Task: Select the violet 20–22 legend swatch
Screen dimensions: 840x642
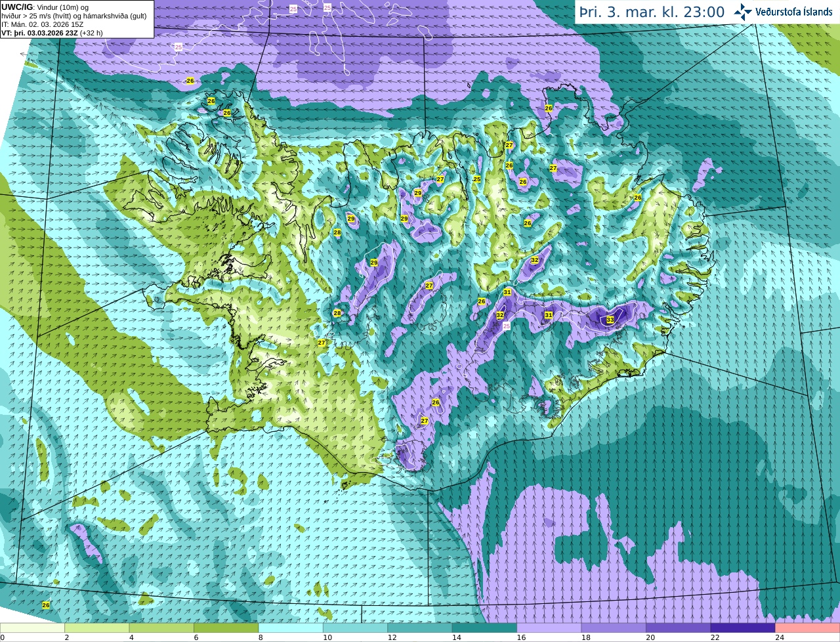Action: [x=679, y=628]
